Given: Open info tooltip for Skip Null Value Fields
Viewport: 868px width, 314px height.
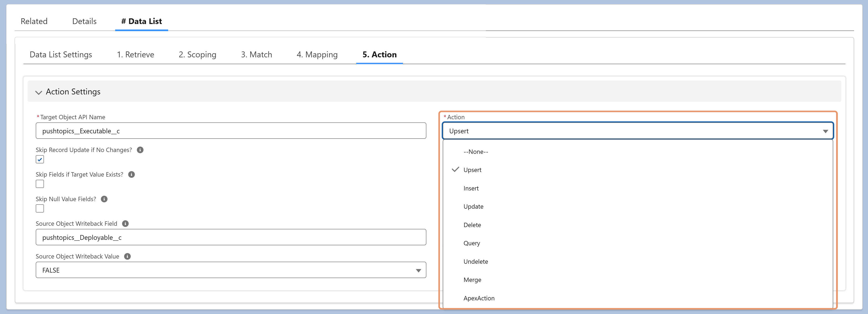Looking at the screenshot, I should [104, 199].
